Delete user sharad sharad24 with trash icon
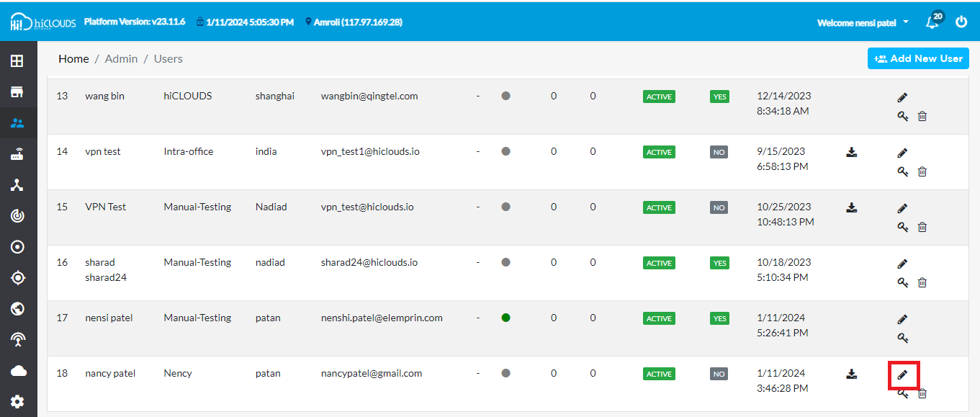The height and width of the screenshot is (417, 980). pos(922,282)
